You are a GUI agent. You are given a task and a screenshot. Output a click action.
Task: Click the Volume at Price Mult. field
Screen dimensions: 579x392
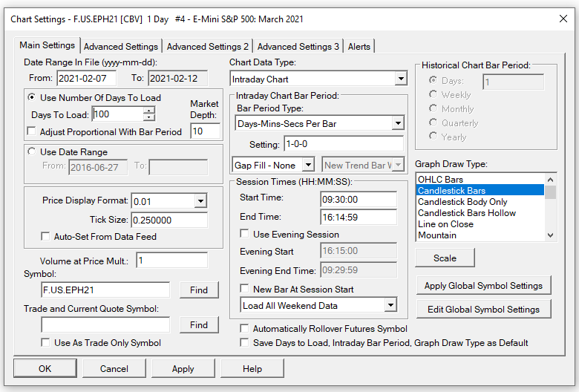(x=171, y=261)
